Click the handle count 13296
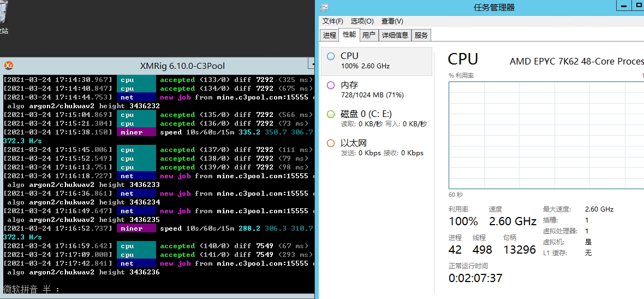Screen dimensions: 644x299 520,250
